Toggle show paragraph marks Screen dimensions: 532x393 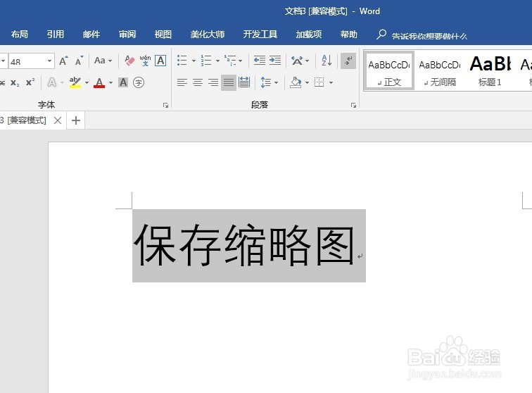coord(348,61)
